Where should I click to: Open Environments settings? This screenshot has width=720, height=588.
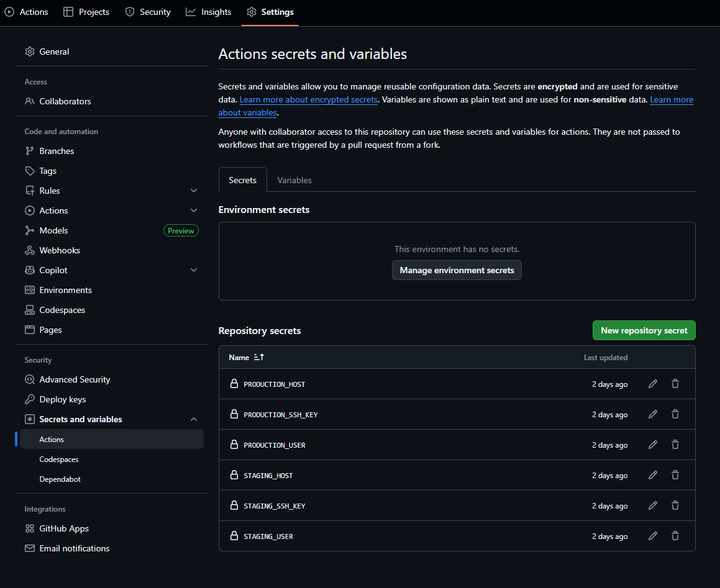point(65,290)
